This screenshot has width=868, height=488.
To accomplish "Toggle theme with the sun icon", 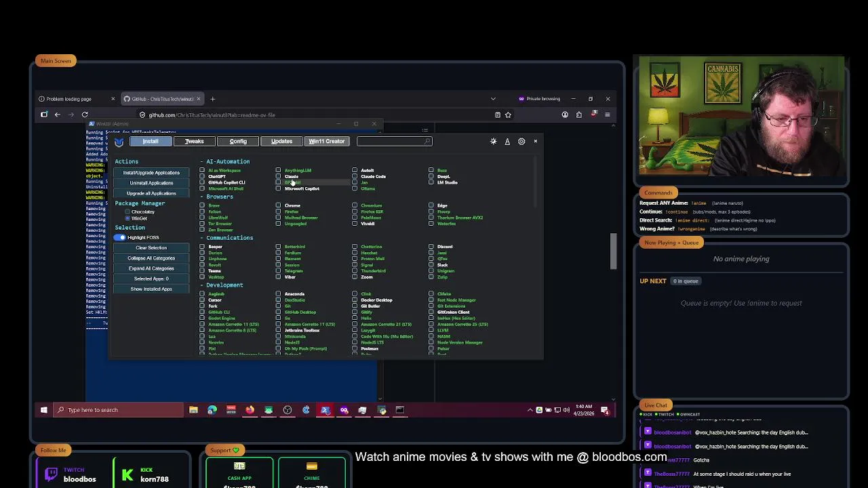I will [x=494, y=141].
